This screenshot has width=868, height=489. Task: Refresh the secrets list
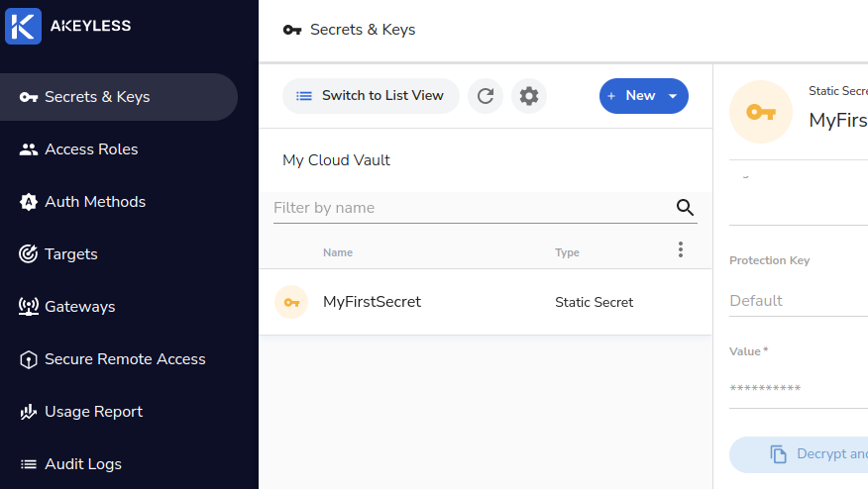coord(486,96)
